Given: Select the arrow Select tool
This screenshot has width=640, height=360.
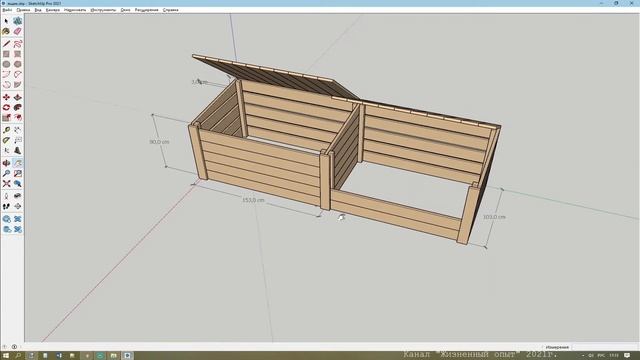Looking at the screenshot, I should tap(6, 21).
